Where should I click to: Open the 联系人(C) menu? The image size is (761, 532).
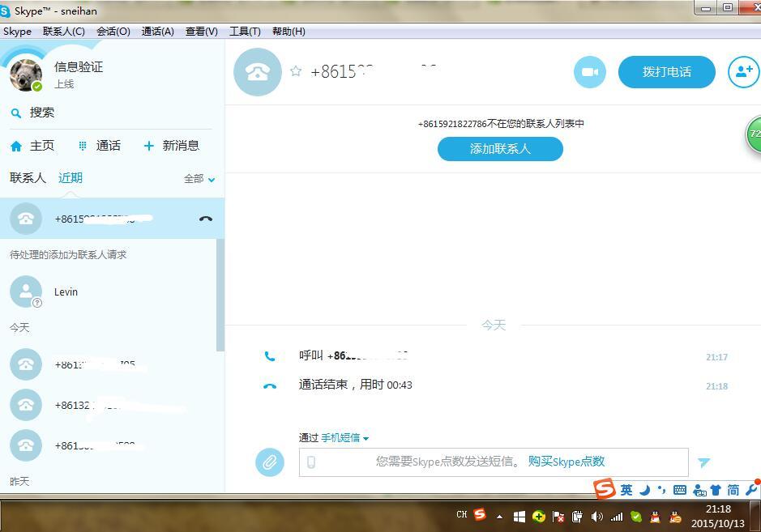[x=63, y=32]
